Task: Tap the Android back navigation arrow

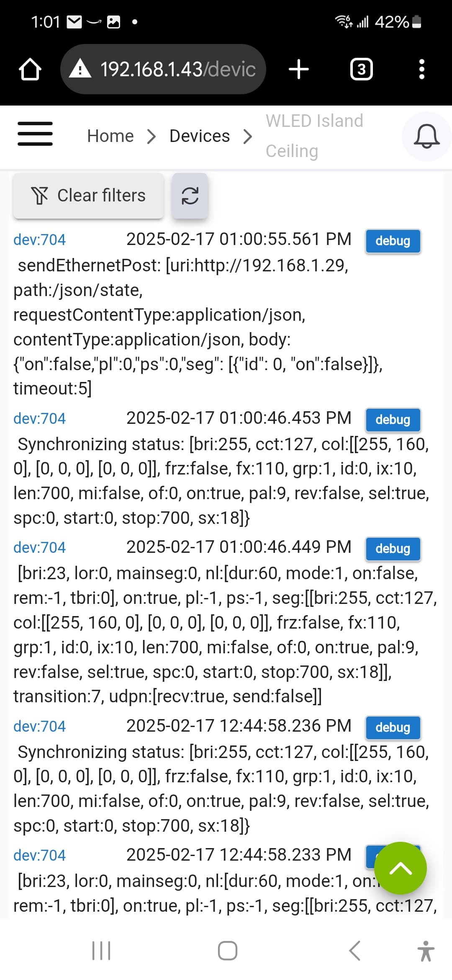Action: [354, 950]
